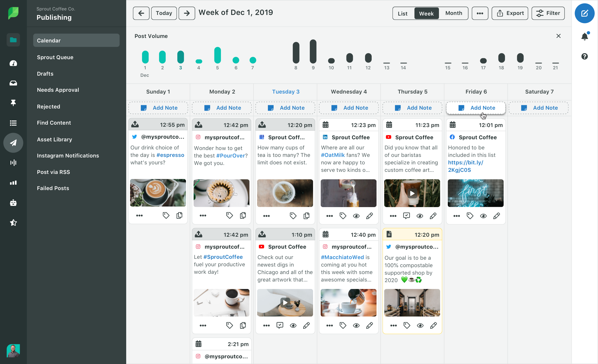Click the Export button
The image size is (598, 364).
[x=510, y=13]
